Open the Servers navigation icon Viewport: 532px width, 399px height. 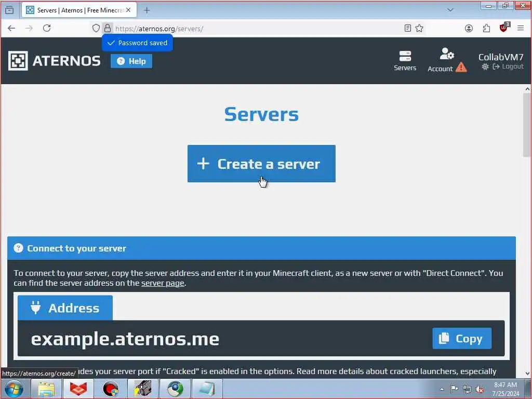coord(405,61)
